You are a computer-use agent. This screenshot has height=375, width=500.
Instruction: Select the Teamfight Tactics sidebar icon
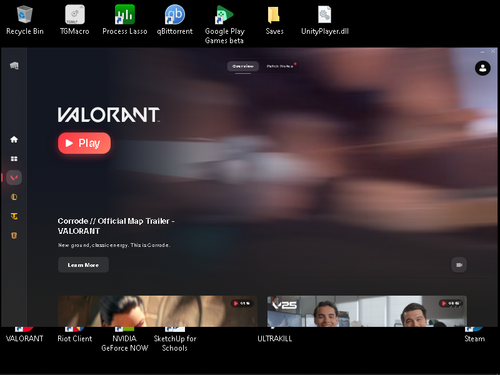coord(14,216)
